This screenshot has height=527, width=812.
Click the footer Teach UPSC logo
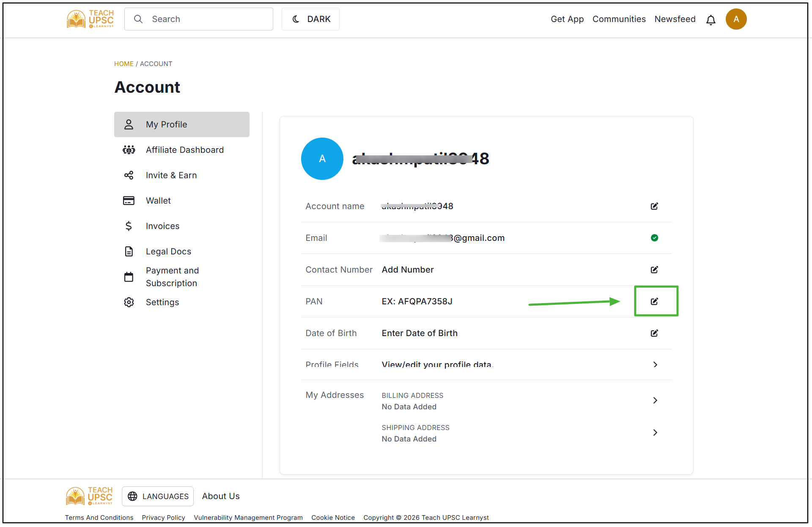(x=89, y=496)
